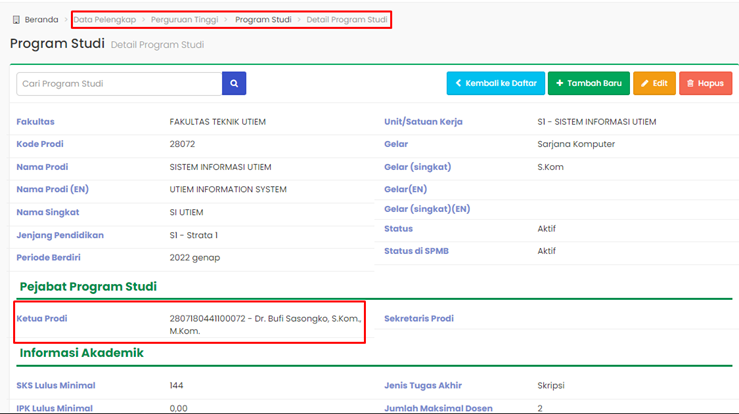Click Tambah Baru with plus icon
Viewport: 739px width, 414px height.
(x=590, y=84)
